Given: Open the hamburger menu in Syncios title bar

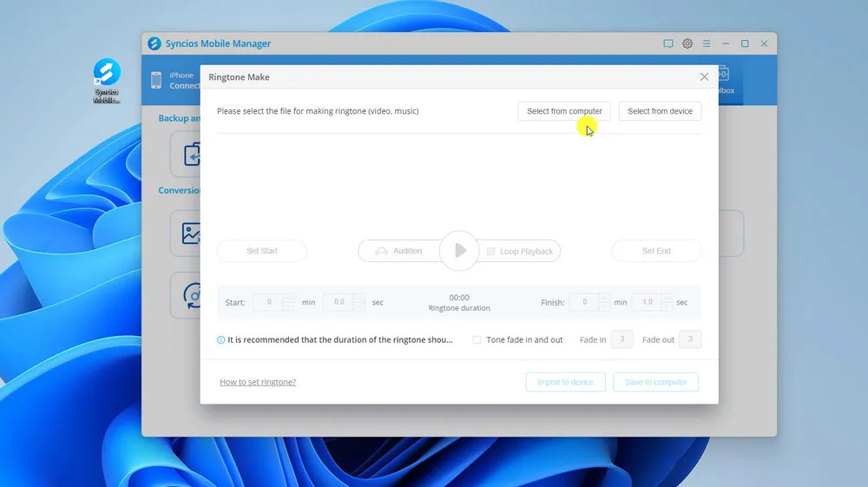Looking at the screenshot, I should [707, 43].
